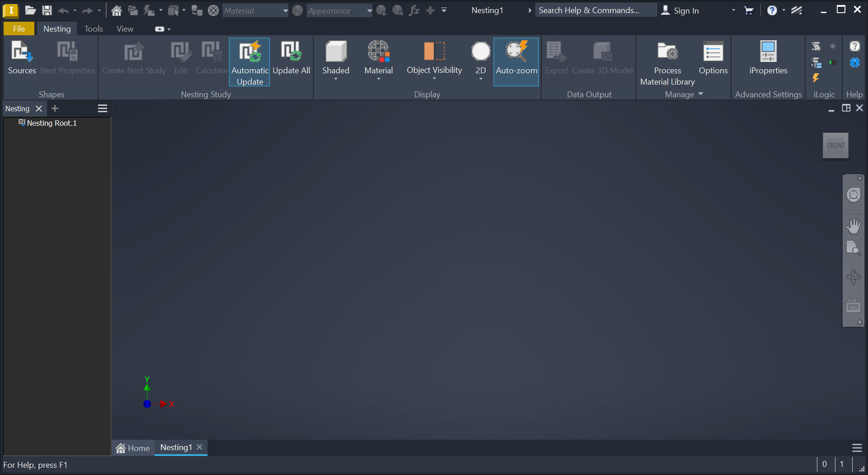Open iProperties from Advanced Settings
The image size is (868, 475).
[768, 58]
